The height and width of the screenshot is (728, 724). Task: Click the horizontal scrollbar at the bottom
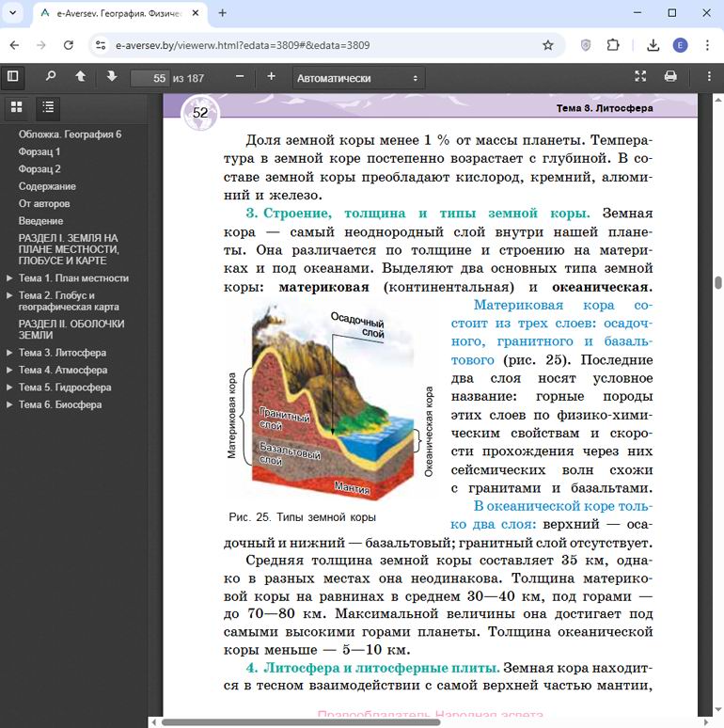301,721
